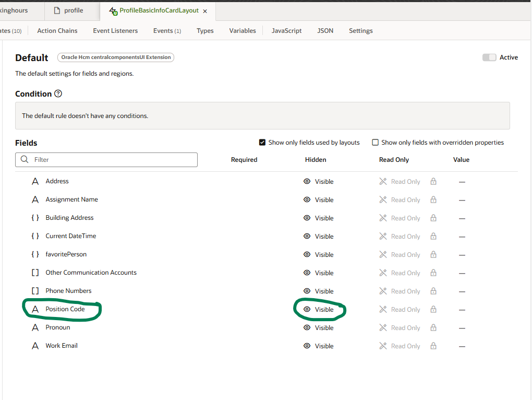Viewport: 532px width, 400px height.
Task: Switch to the Variables tab
Action: 243,31
